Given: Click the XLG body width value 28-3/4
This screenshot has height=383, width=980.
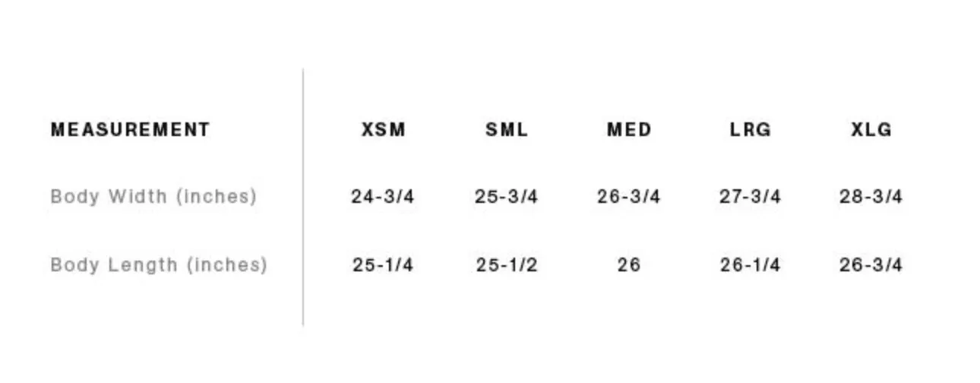Looking at the screenshot, I should 871,197.
